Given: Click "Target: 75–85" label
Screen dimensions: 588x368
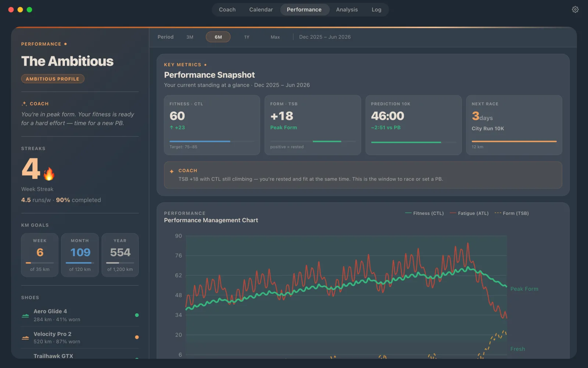Looking at the screenshot, I should click(183, 147).
